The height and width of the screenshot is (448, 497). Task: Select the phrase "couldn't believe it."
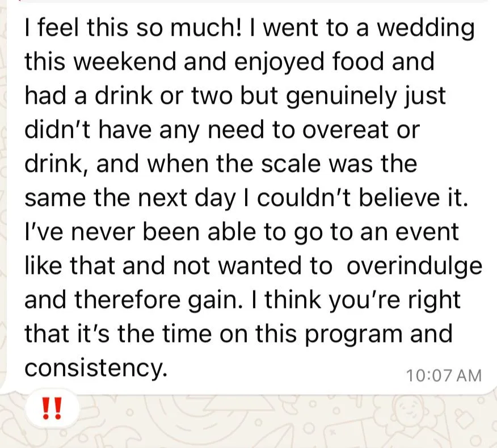click(x=363, y=198)
